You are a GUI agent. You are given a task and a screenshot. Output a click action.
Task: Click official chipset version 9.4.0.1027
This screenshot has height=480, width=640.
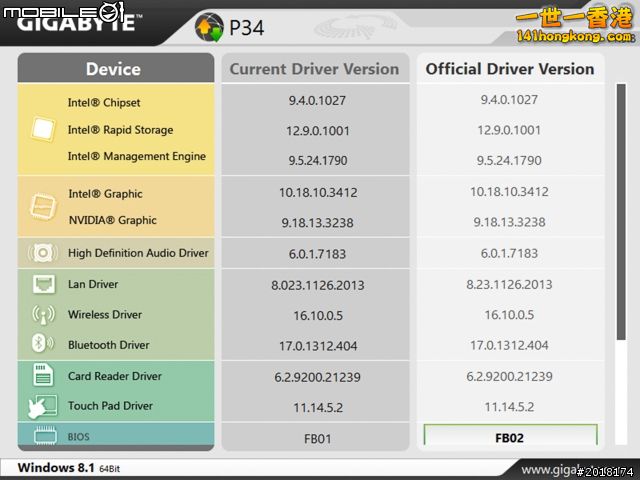coord(509,100)
